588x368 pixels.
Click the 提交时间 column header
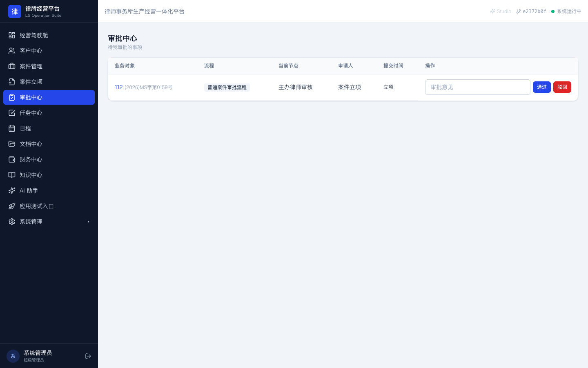pos(393,66)
